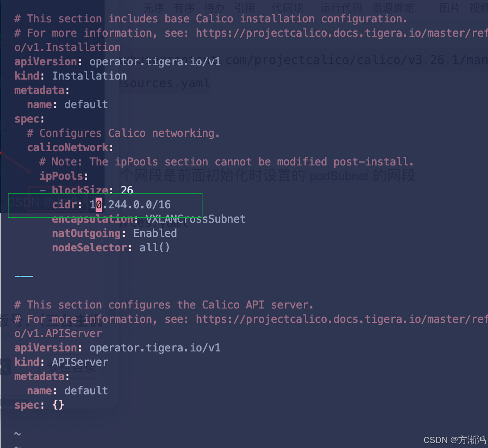Select the faint 引用 toolbar item
Screen dimensions: 488x448
tap(244, 8)
